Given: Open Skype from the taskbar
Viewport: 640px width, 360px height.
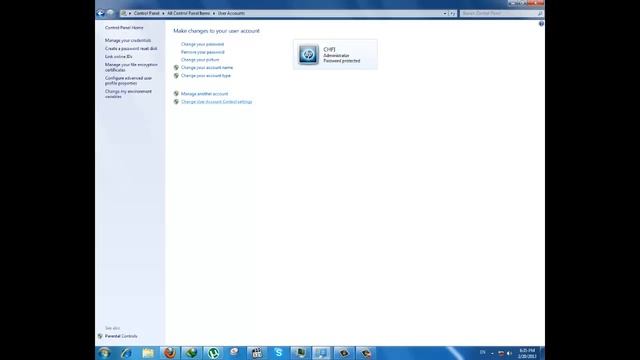Looking at the screenshot, I should [x=278, y=353].
